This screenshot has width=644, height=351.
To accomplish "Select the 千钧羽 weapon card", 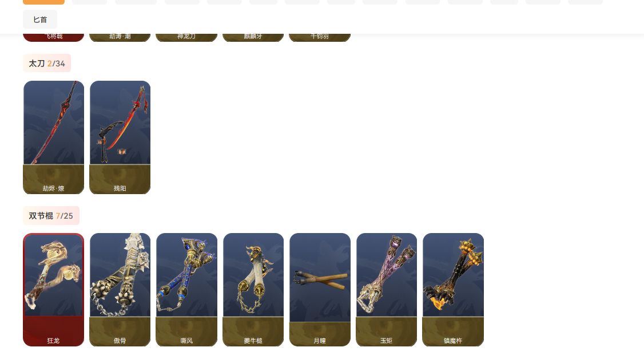I will (x=320, y=37).
